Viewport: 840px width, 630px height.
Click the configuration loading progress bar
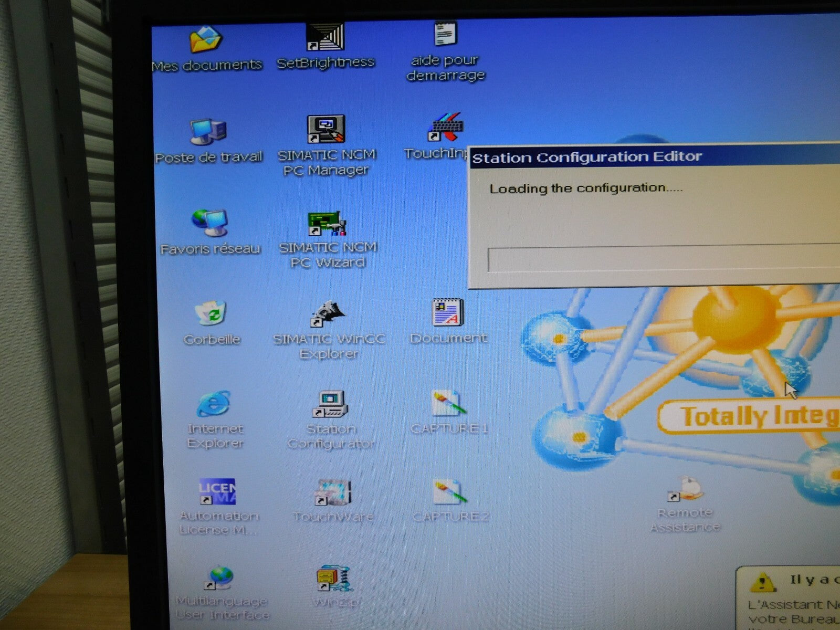pyautogui.click(x=664, y=259)
